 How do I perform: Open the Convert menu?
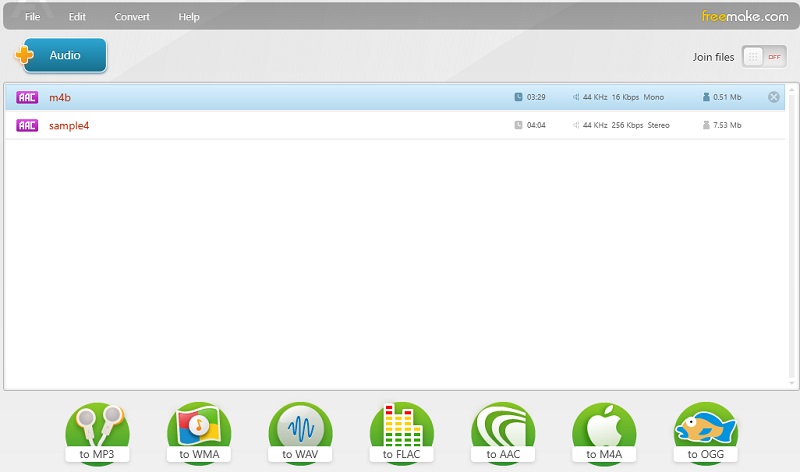(x=132, y=17)
